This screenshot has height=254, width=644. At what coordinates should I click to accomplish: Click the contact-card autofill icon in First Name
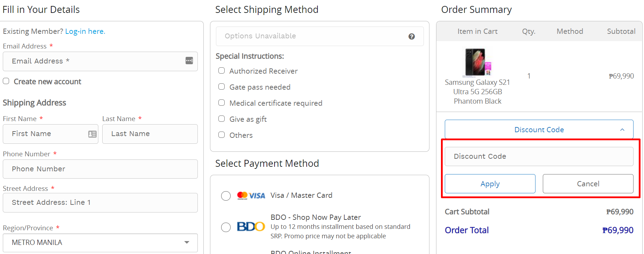92,134
